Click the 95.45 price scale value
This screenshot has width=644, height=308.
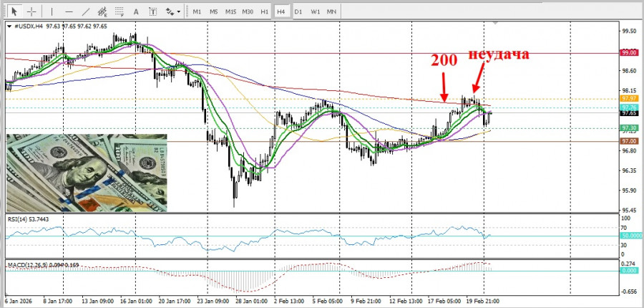click(629, 211)
